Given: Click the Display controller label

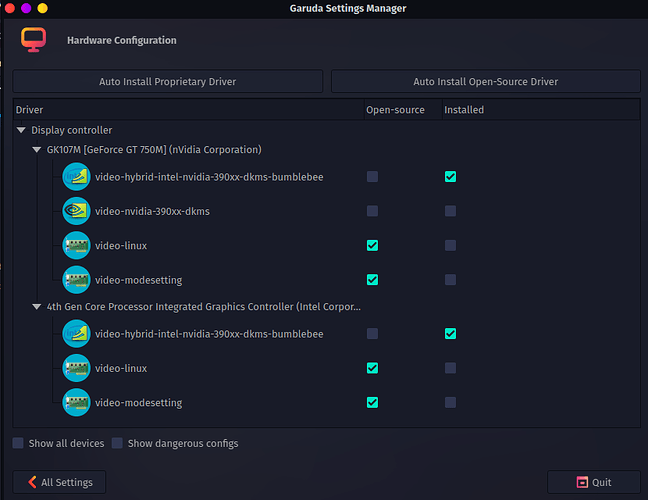Looking at the screenshot, I should (x=72, y=130).
